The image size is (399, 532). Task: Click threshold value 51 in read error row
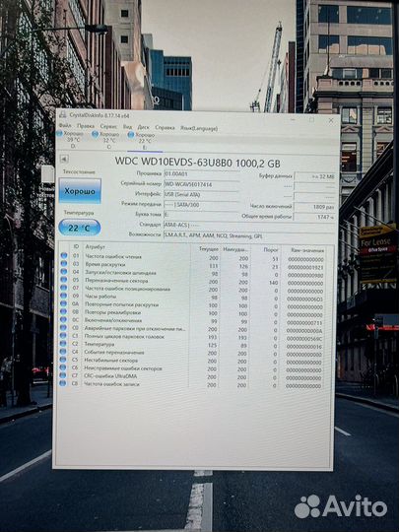click(275, 259)
